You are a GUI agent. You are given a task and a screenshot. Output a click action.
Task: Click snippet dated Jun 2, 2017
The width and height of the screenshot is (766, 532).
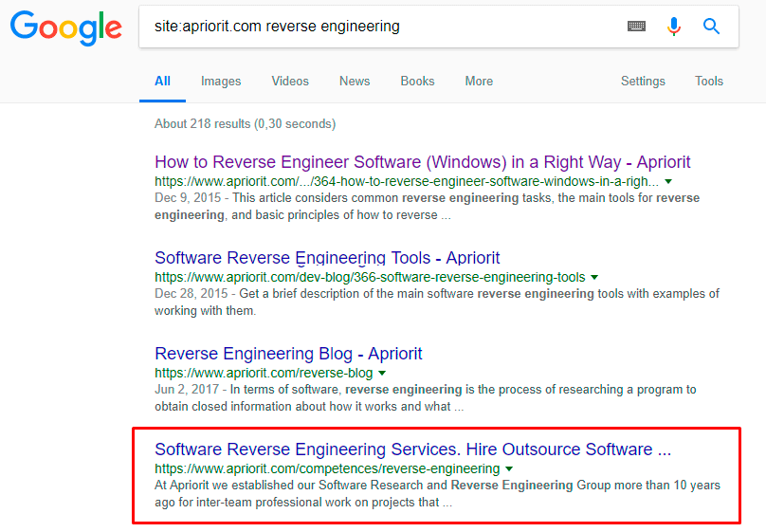[426, 397]
